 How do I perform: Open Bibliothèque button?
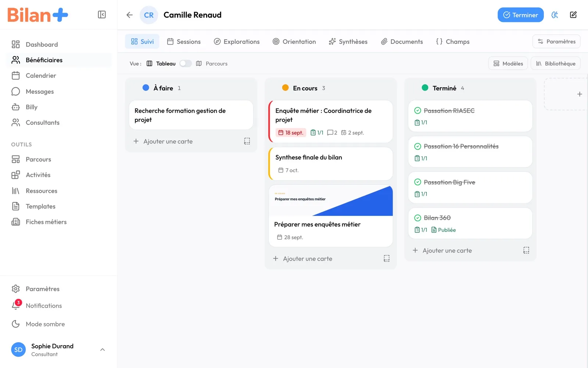pyautogui.click(x=556, y=63)
